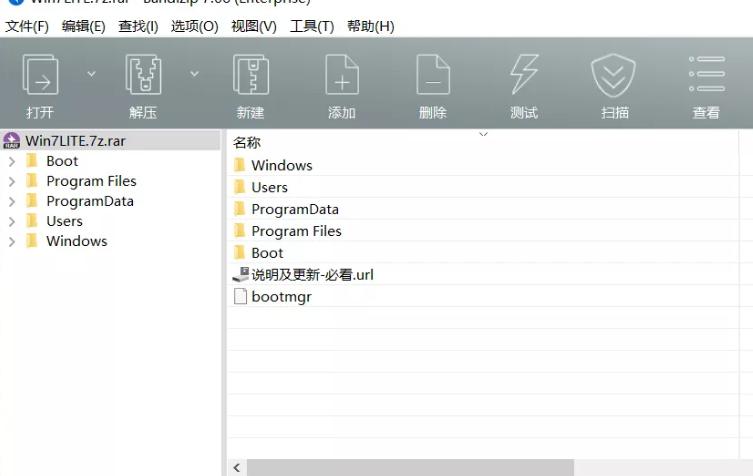The image size is (753, 476).
Task: Click the Add files (添加) toolbar icon
Action: point(341,74)
